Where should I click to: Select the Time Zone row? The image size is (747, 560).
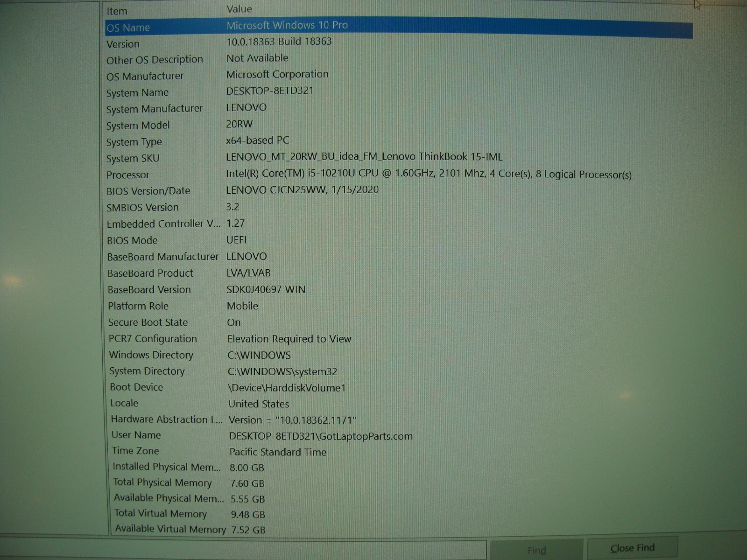coord(399,451)
